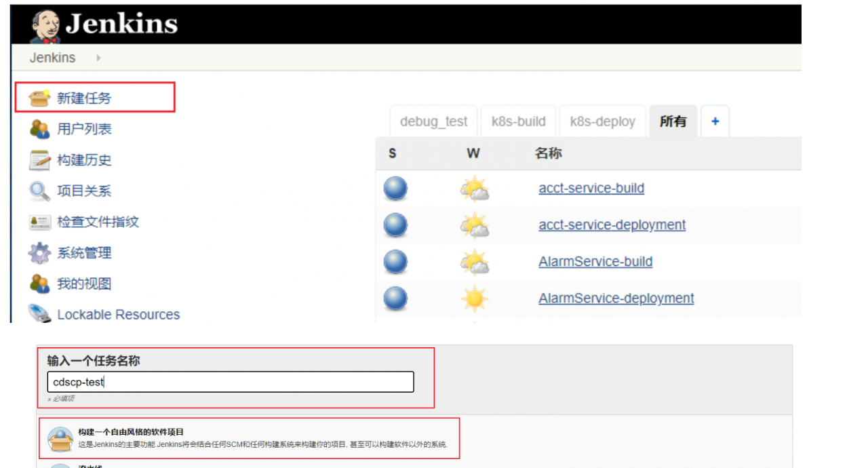Click the Jenkins butler logo
Image resolution: width=868 pixels, height=468 pixels.
click(47, 26)
